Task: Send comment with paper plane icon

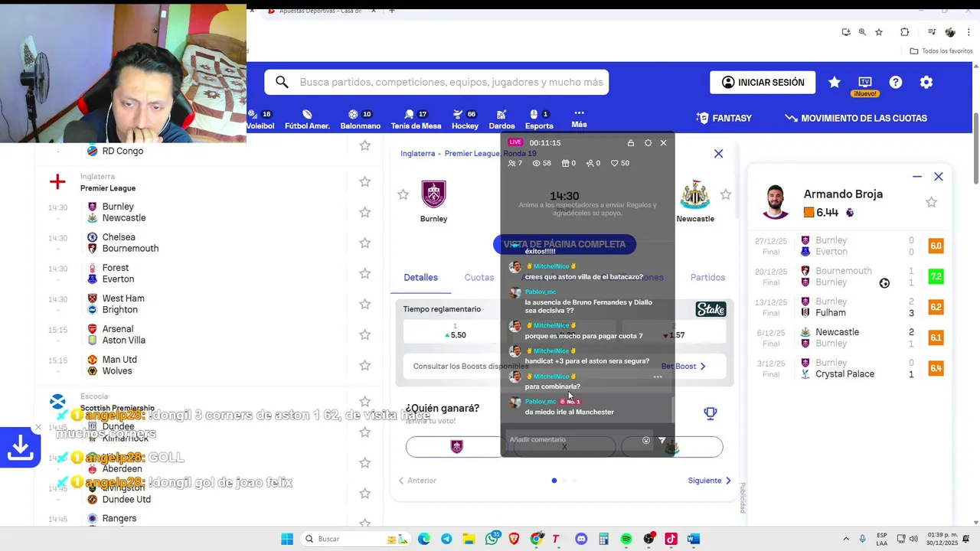Action: (662, 440)
